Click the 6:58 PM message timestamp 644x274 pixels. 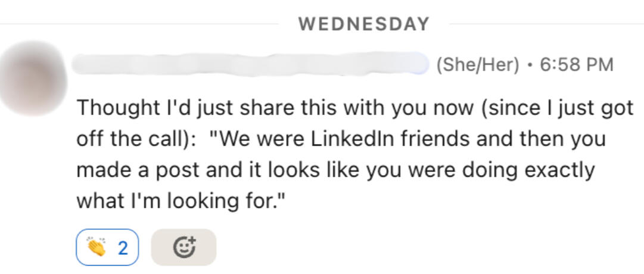click(x=576, y=65)
